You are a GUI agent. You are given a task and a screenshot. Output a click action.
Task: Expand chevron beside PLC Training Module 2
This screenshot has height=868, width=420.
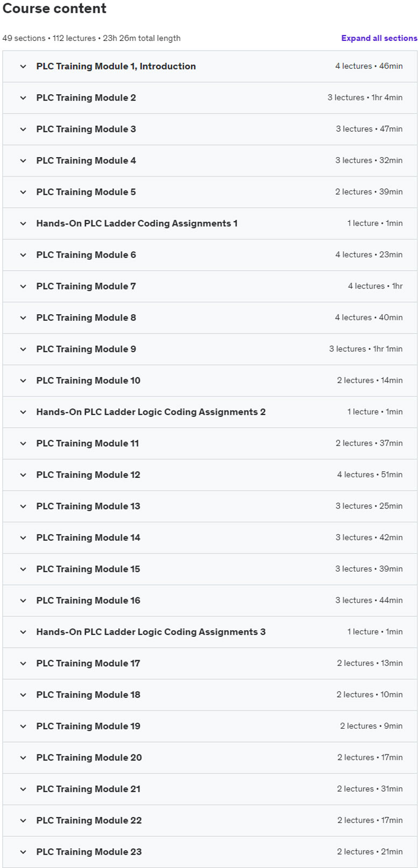(23, 98)
